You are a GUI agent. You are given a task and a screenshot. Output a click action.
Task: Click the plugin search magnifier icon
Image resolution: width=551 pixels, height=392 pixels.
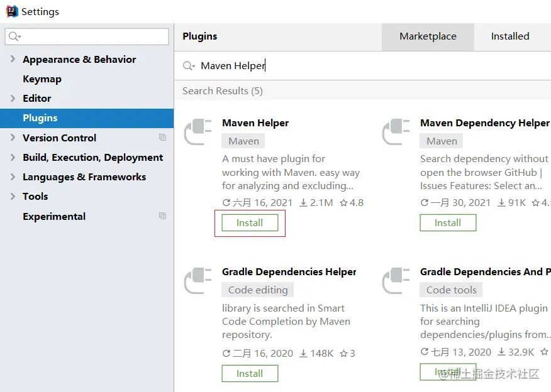click(189, 65)
